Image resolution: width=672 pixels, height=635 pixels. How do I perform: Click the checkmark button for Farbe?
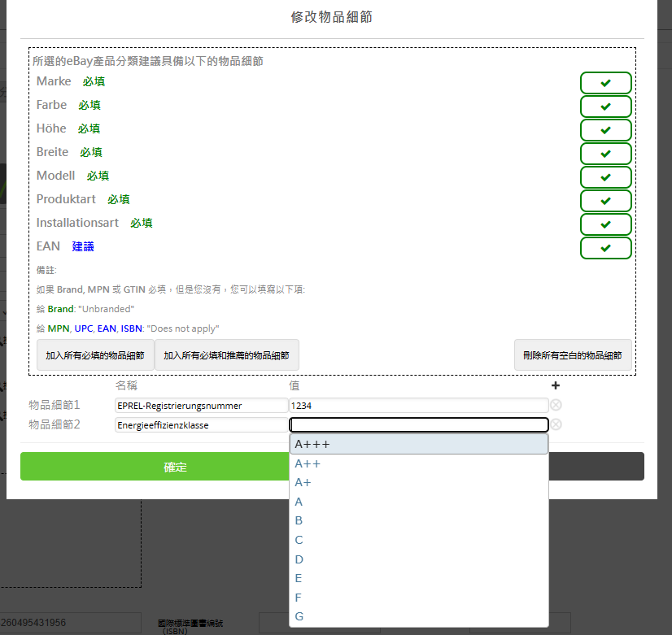pyautogui.click(x=605, y=107)
